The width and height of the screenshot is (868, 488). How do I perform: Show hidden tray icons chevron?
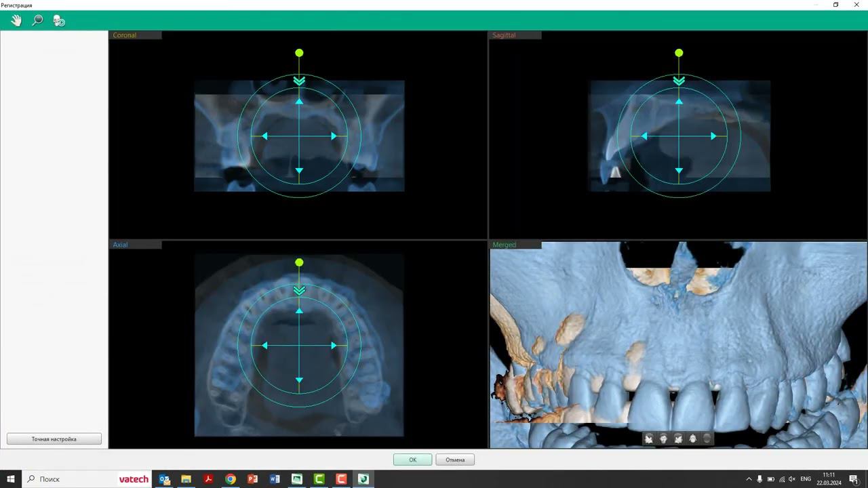(x=749, y=479)
